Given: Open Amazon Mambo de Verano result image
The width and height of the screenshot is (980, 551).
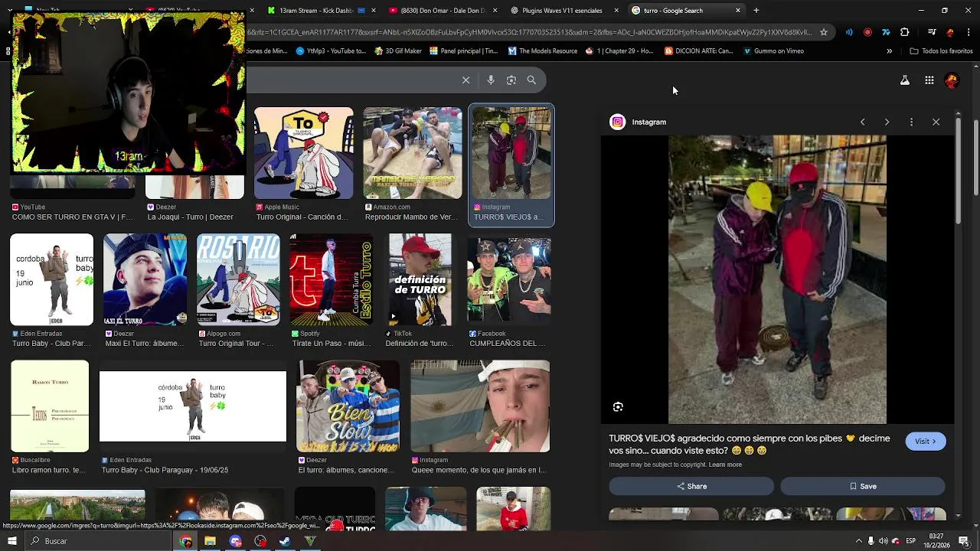Looking at the screenshot, I should (x=412, y=153).
